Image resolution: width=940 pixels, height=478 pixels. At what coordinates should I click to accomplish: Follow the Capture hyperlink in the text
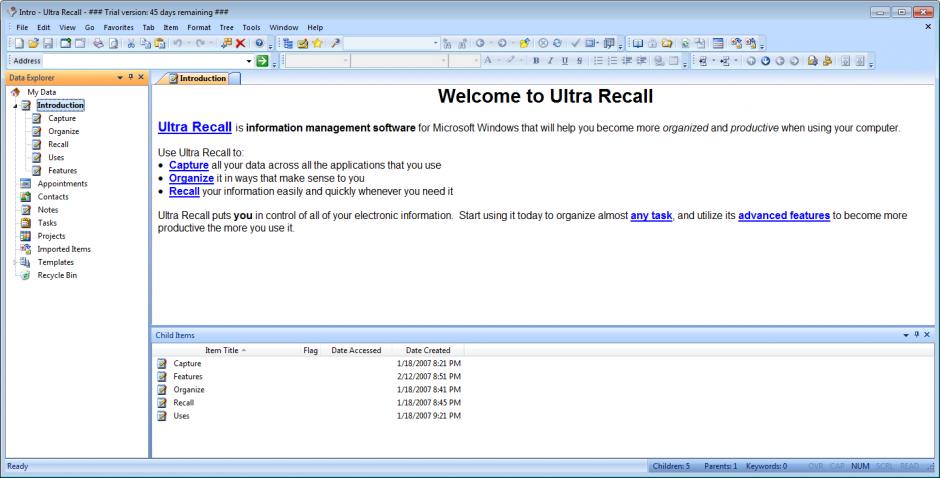click(x=189, y=165)
